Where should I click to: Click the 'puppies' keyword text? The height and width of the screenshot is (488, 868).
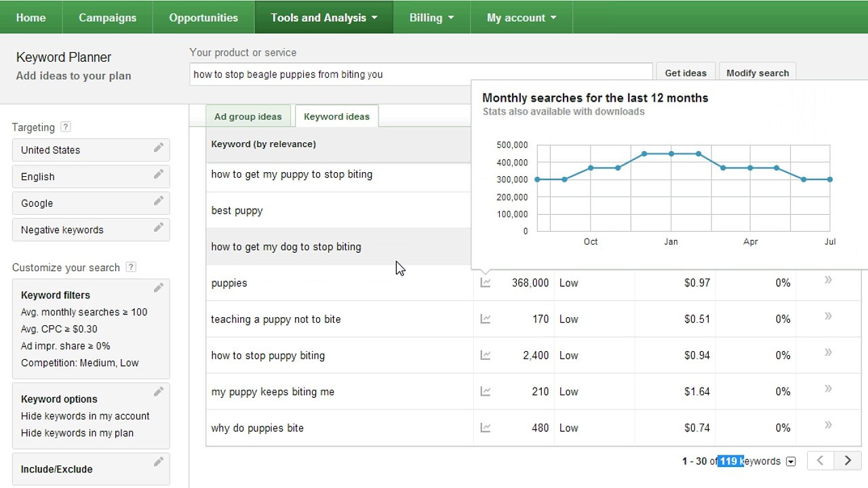click(229, 283)
